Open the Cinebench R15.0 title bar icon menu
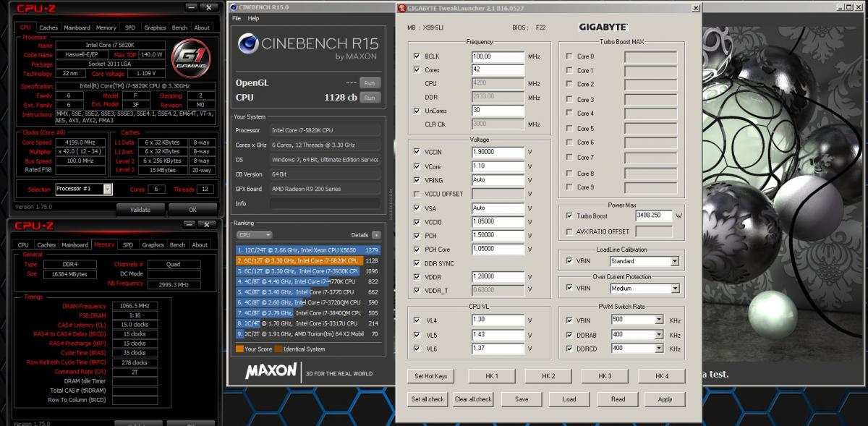Viewport: 868px width, 426px height. click(x=232, y=7)
